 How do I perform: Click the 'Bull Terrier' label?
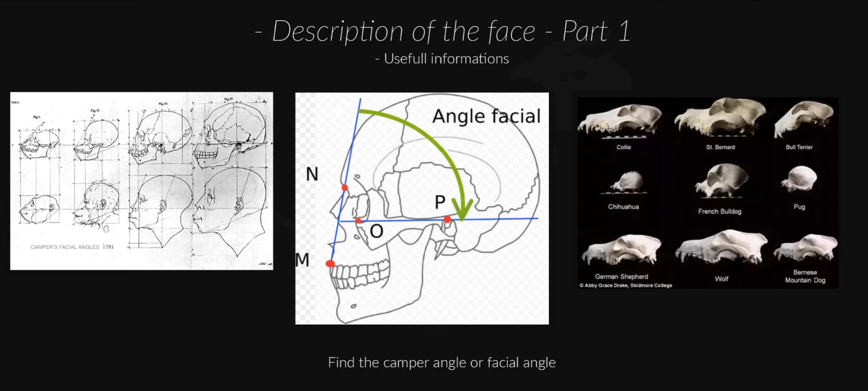tap(799, 147)
